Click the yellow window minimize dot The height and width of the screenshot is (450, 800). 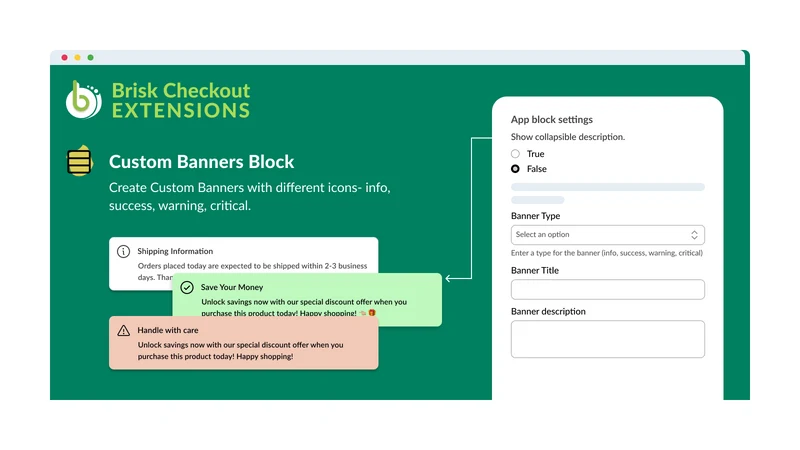click(x=78, y=58)
